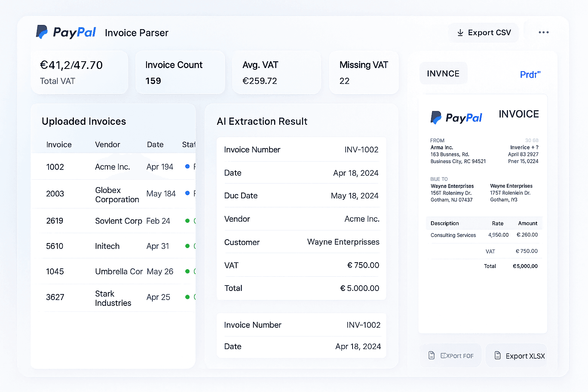This screenshot has width=588, height=392.
Task: Click the blue Prdr link
Action: (x=530, y=74)
